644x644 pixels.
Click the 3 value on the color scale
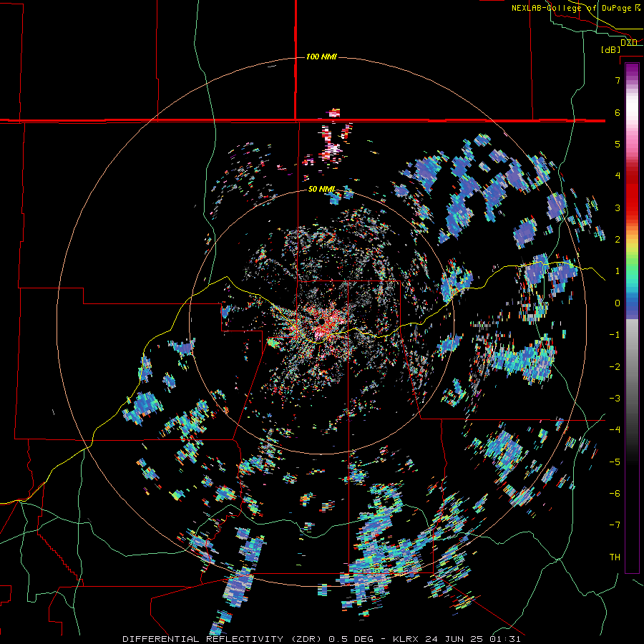tap(618, 208)
